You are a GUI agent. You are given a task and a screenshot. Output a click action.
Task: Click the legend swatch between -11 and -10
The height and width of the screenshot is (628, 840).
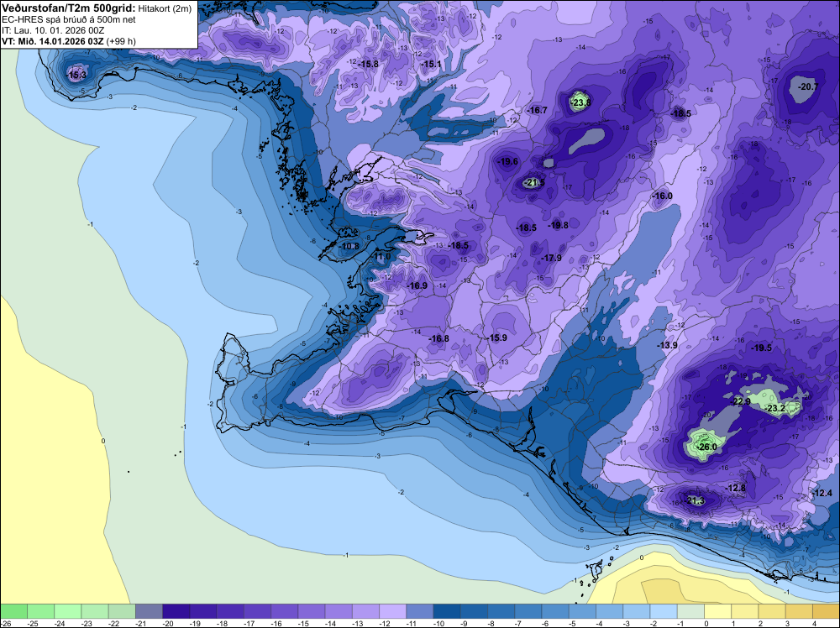(419, 611)
